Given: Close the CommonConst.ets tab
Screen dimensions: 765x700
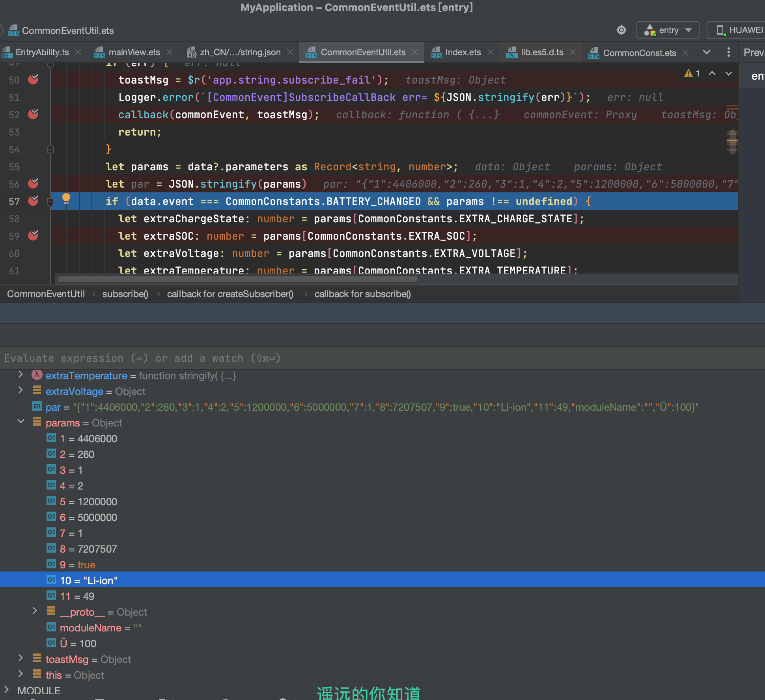Looking at the screenshot, I should [x=685, y=52].
